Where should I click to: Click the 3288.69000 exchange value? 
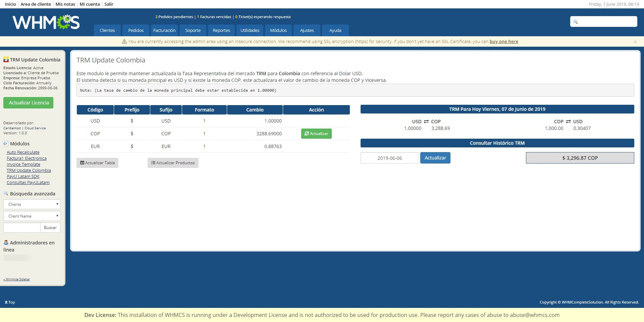[x=269, y=134]
